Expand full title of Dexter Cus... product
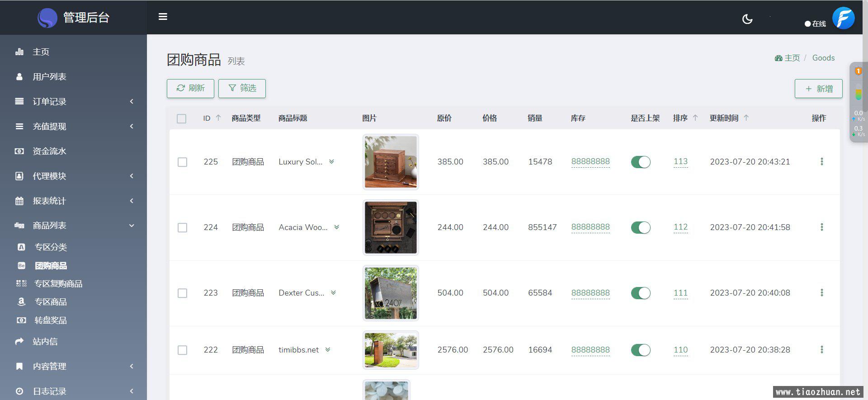The width and height of the screenshot is (868, 400). [x=333, y=293]
